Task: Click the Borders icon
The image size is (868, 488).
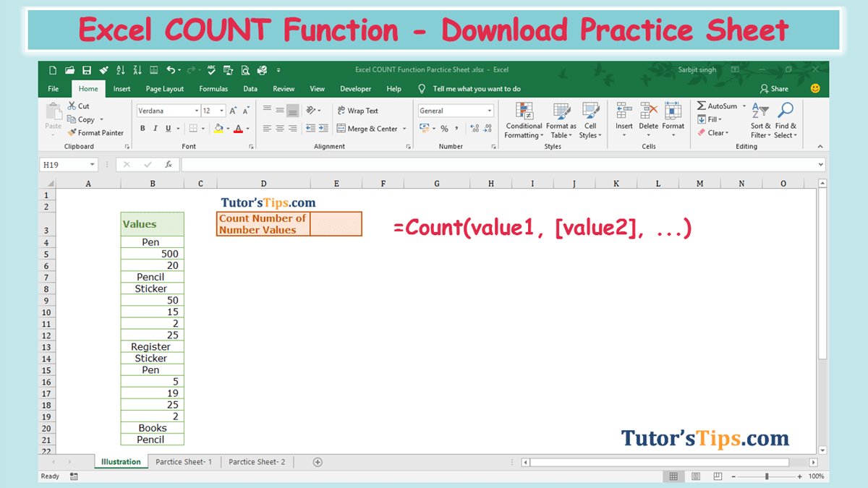Action: click(193, 129)
